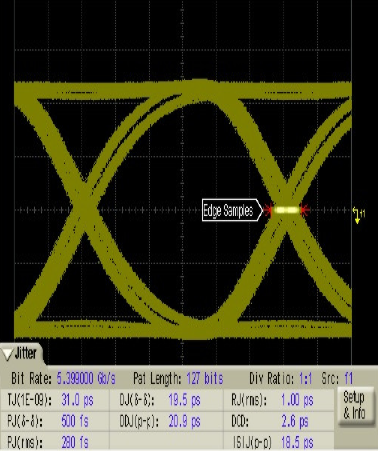
Task: Click the RJ(rms) label
Action: pos(249,400)
